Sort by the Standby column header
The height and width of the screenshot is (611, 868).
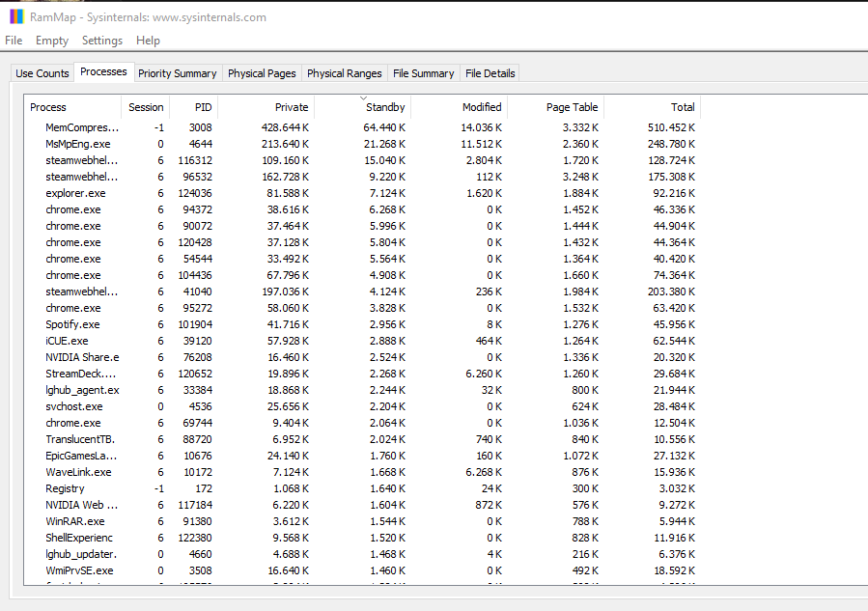(x=363, y=107)
